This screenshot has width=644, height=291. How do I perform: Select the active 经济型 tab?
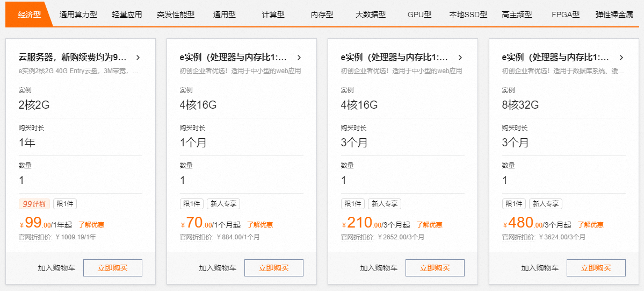coord(30,15)
